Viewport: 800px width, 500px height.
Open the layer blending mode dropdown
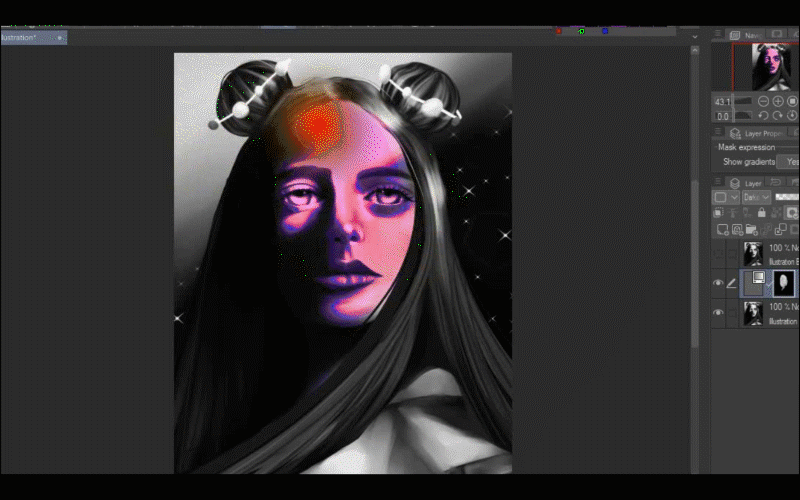pos(756,197)
